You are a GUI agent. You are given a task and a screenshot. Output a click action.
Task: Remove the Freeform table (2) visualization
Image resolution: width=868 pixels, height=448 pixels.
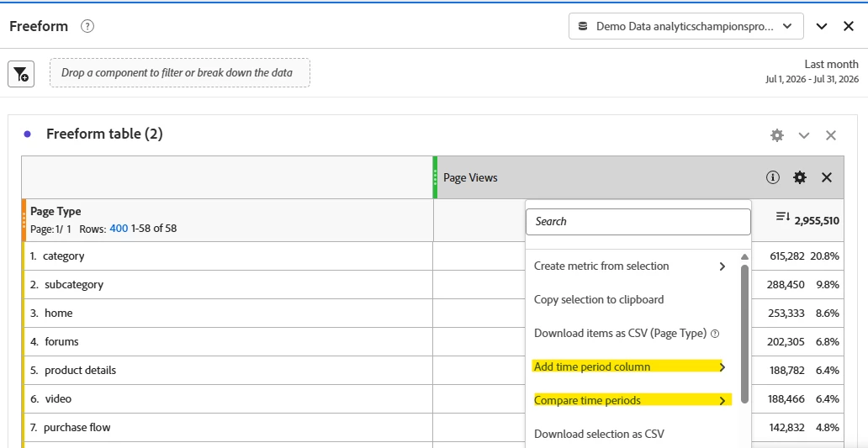[x=830, y=135]
